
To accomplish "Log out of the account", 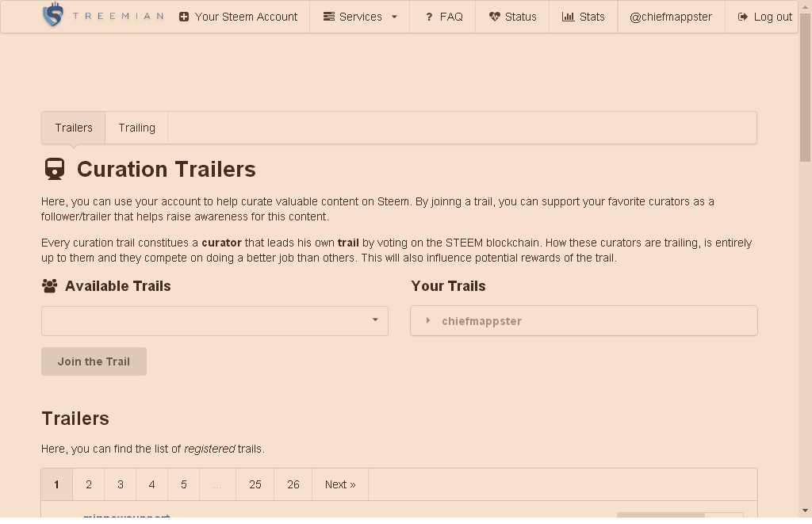I will coord(762,17).
